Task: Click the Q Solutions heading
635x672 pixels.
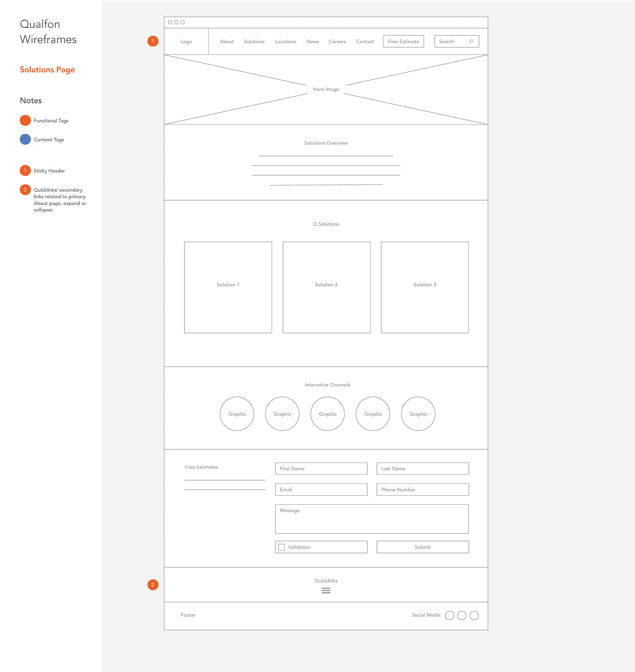Action: click(326, 224)
